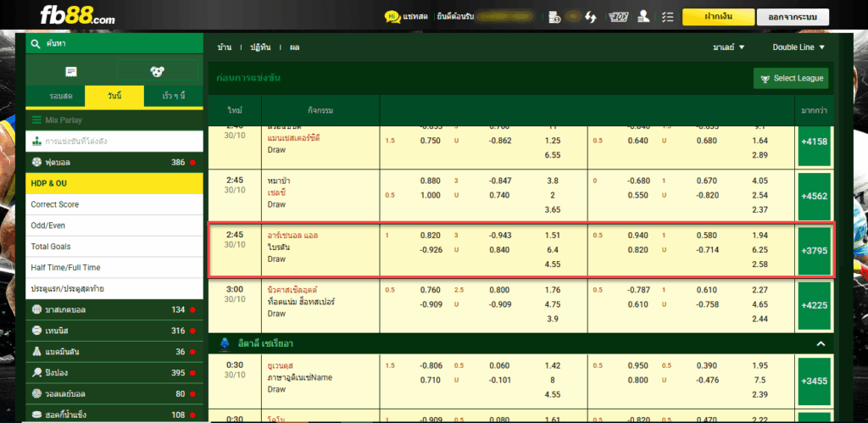
Task: Expand more markets +3455 for Juventus match
Action: point(815,381)
